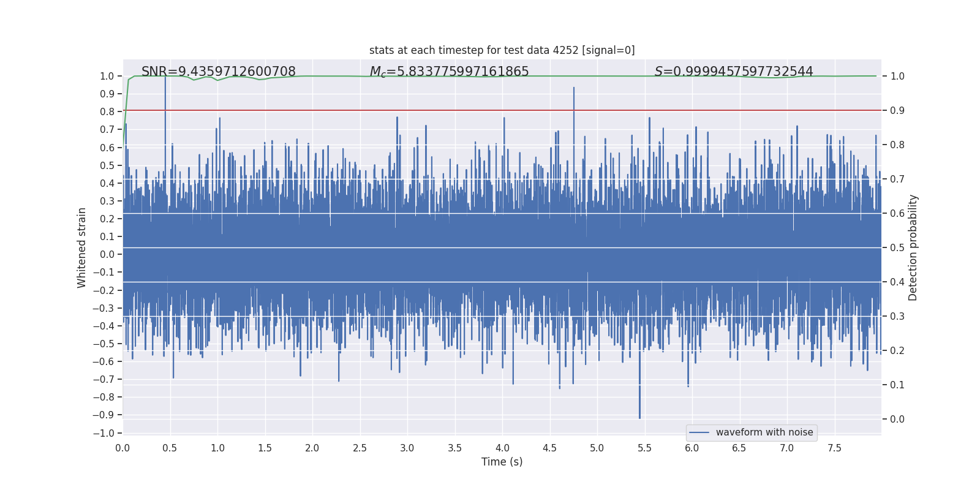Select the SNR=9.4359712600708 annotation
The width and height of the screenshot is (980, 490).
[219, 72]
